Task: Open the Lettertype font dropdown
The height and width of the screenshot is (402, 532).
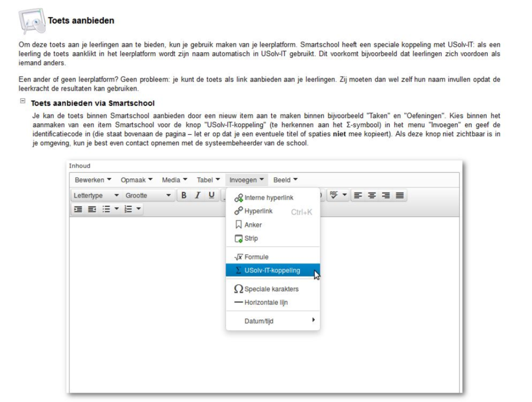Action: coord(96,195)
